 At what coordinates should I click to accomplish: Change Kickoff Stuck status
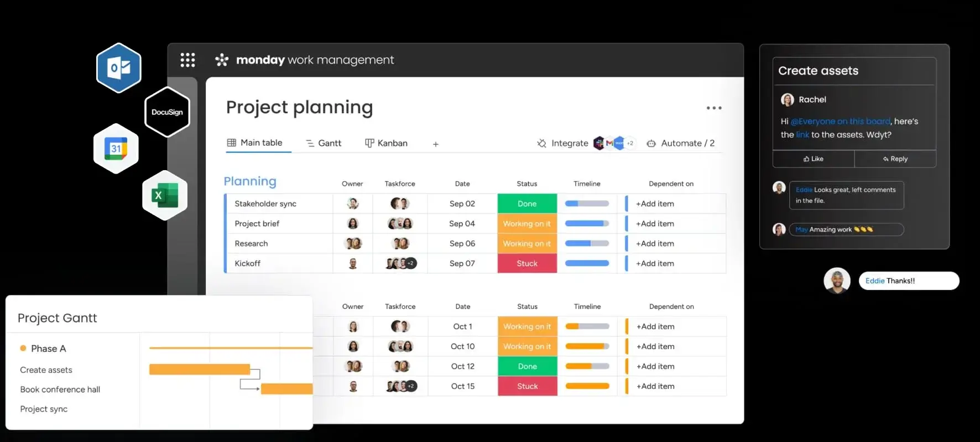(x=527, y=264)
